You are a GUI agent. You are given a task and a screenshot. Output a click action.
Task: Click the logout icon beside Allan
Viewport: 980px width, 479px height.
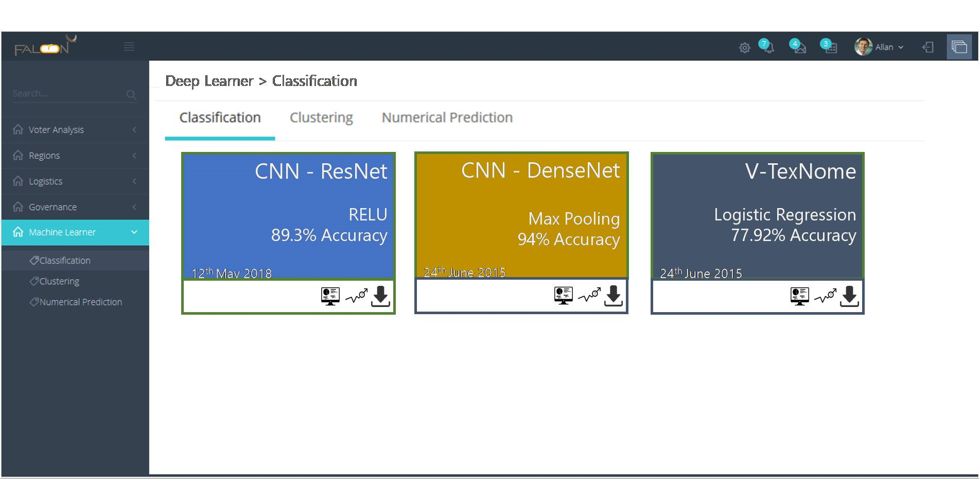928,47
